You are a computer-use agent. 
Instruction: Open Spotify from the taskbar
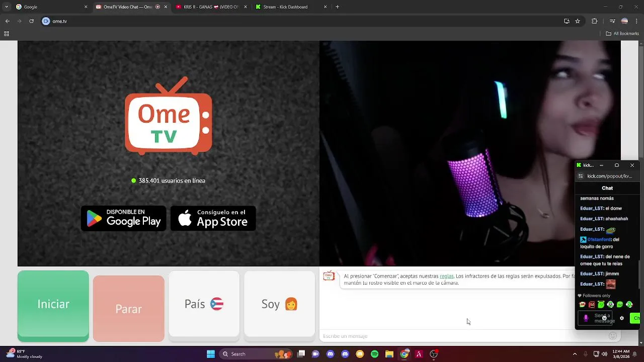374,354
